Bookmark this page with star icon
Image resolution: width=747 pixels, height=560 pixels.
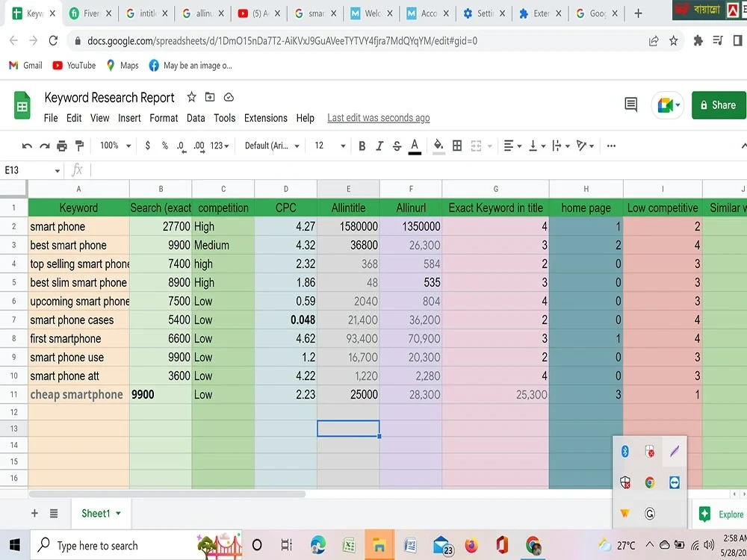coord(673,41)
